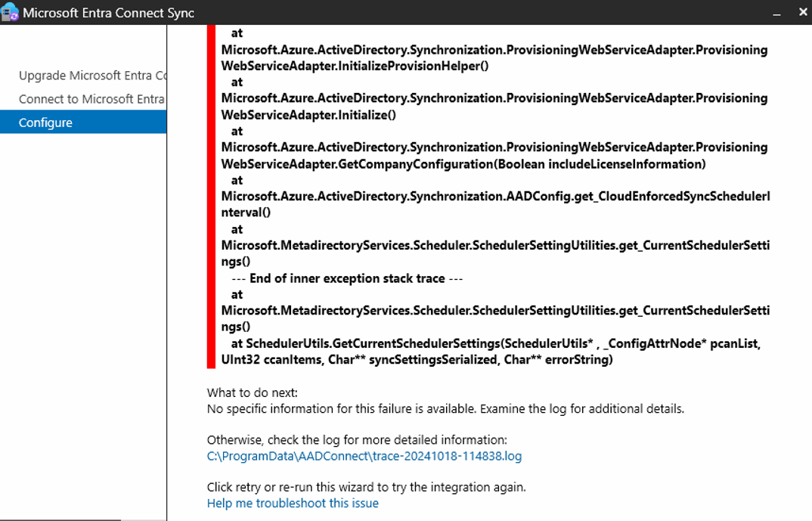Click the 'Click retry or re-run this wizard' text
812x521 pixels.
(366, 487)
